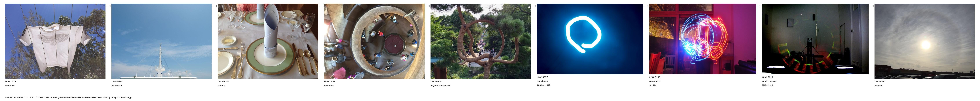
Task: Click author name Fumio Hayashi
Action: click(x=769, y=81)
